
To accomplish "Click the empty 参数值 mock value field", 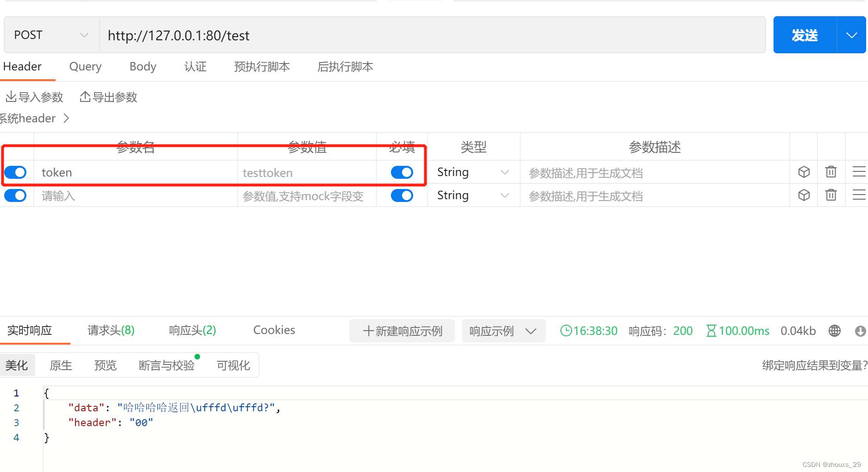I will pos(307,195).
